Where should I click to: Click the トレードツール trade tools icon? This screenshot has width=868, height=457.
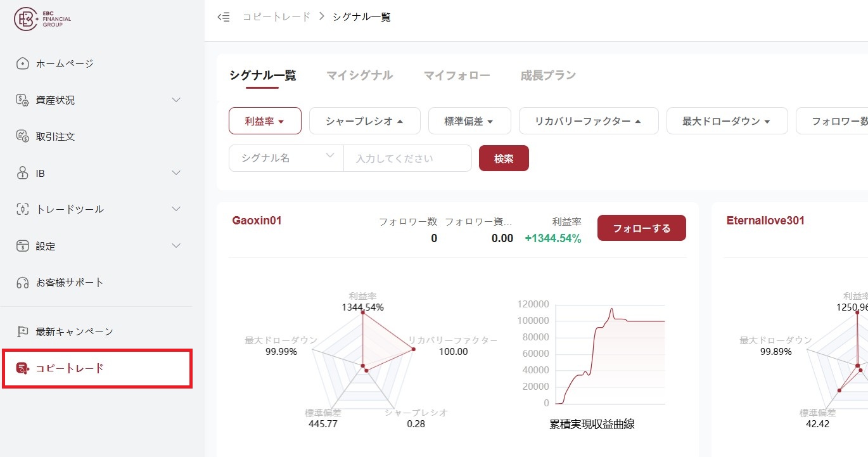(x=23, y=209)
